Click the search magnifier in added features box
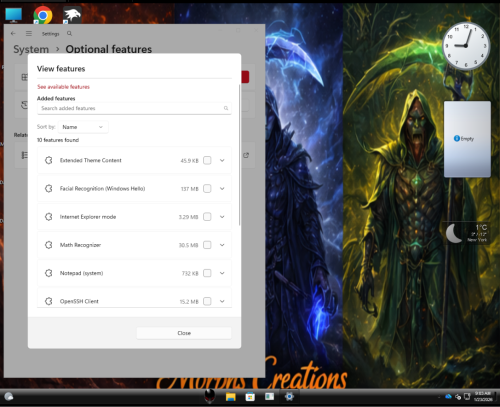Viewport: 500px width, 407px height. click(226, 108)
